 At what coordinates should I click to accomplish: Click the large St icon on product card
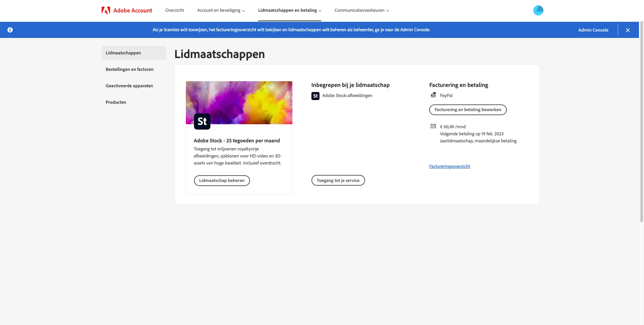(x=202, y=122)
